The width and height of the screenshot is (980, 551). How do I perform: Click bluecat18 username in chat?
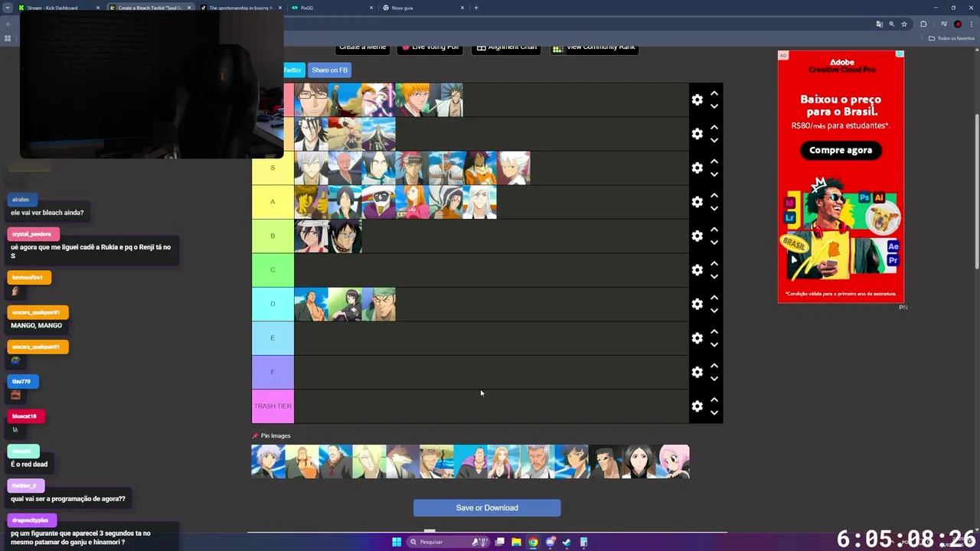click(24, 416)
